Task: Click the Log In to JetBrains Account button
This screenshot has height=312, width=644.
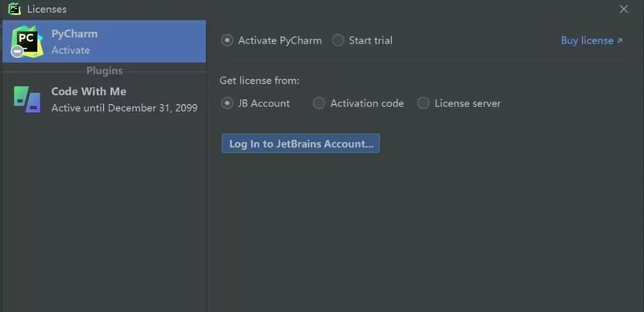Action: pos(300,144)
